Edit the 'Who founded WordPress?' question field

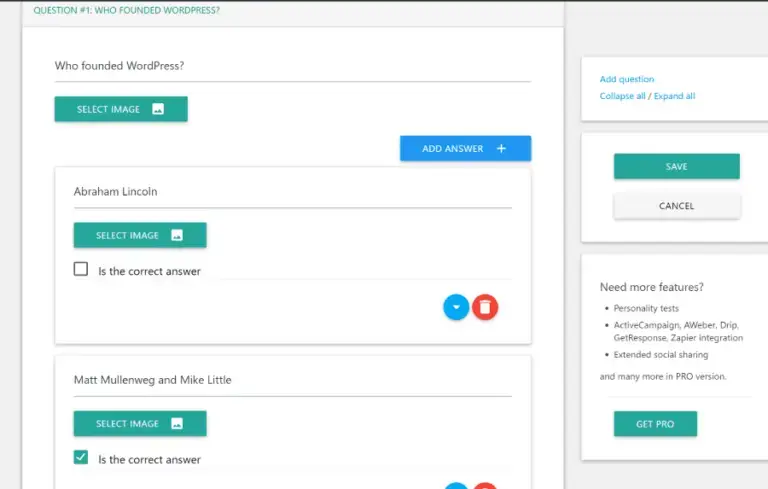(293, 66)
